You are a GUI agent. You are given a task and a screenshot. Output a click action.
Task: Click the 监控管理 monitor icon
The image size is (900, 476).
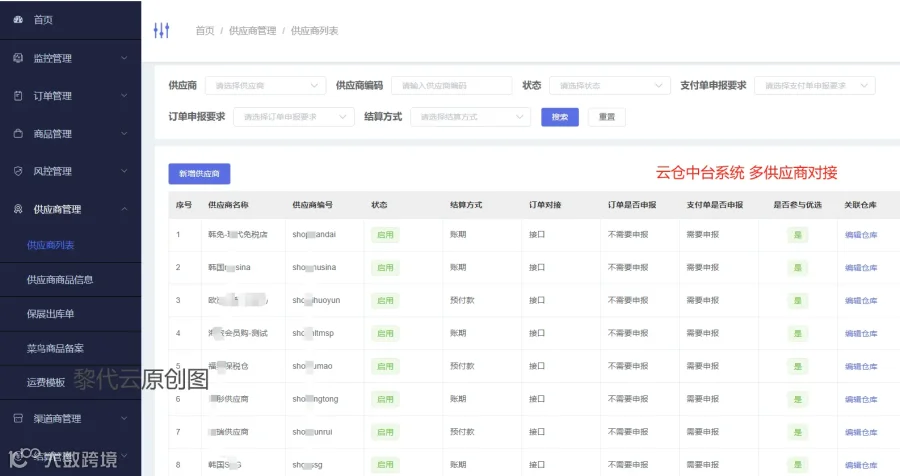tap(18, 58)
